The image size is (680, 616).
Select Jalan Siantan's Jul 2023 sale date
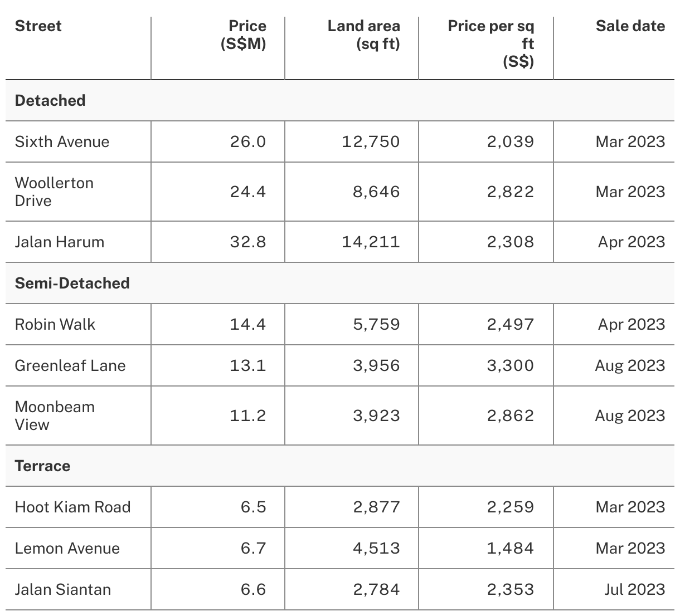[x=634, y=590]
